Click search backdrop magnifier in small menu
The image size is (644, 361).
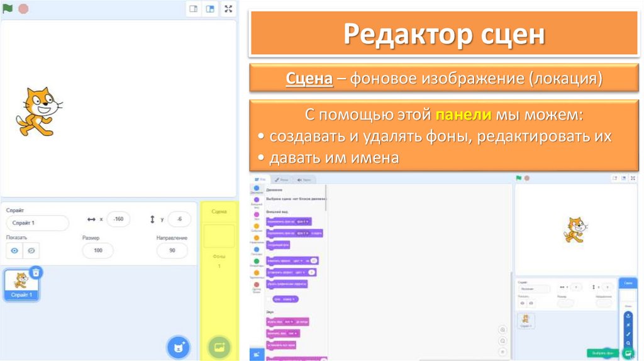coord(628,343)
